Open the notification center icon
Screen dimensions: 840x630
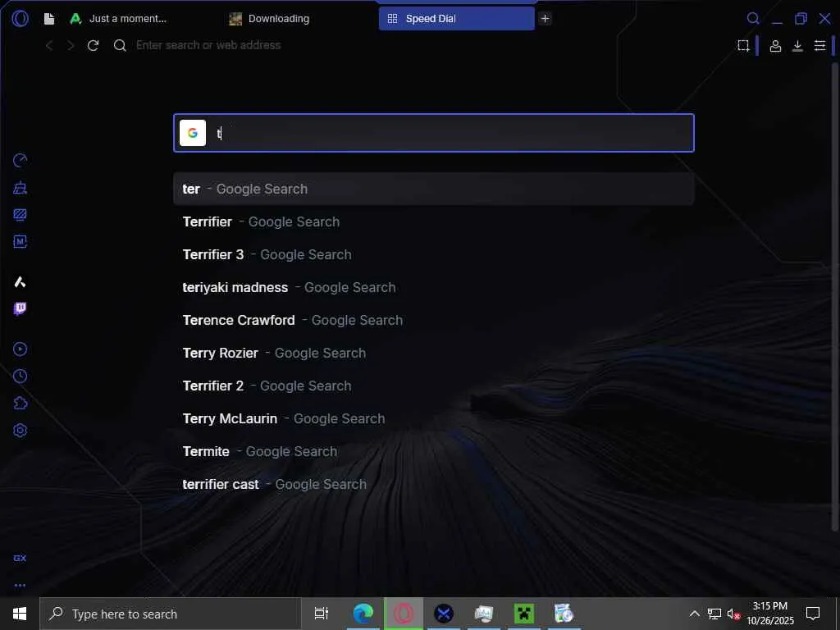click(x=813, y=614)
